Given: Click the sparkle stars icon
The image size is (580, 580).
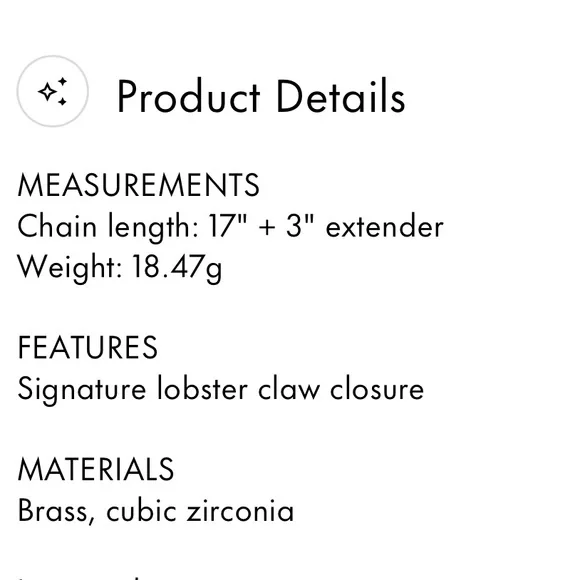Looking at the screenshot, I should click(x=53, y=91).
